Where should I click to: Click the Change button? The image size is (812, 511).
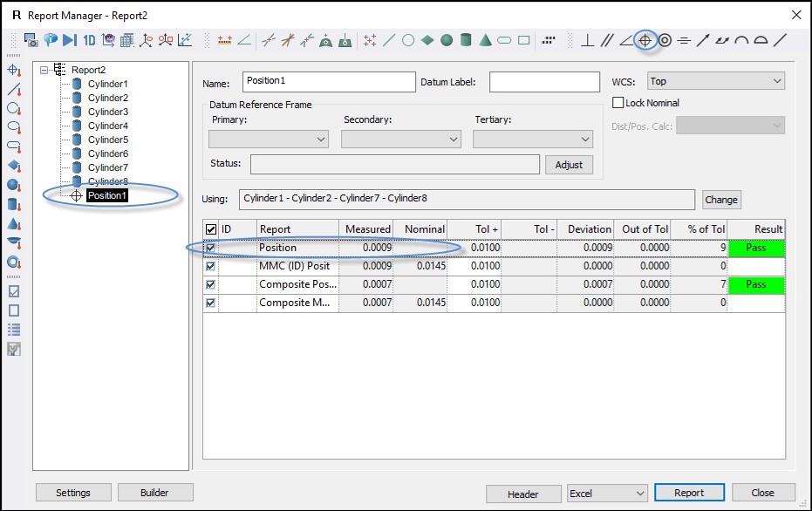click(720, 200)
